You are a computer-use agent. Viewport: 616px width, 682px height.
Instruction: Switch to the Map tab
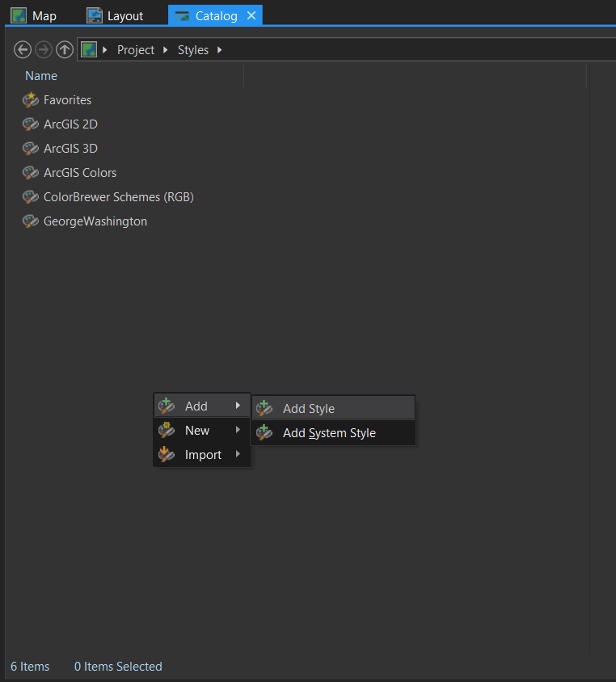click(34, 15)
